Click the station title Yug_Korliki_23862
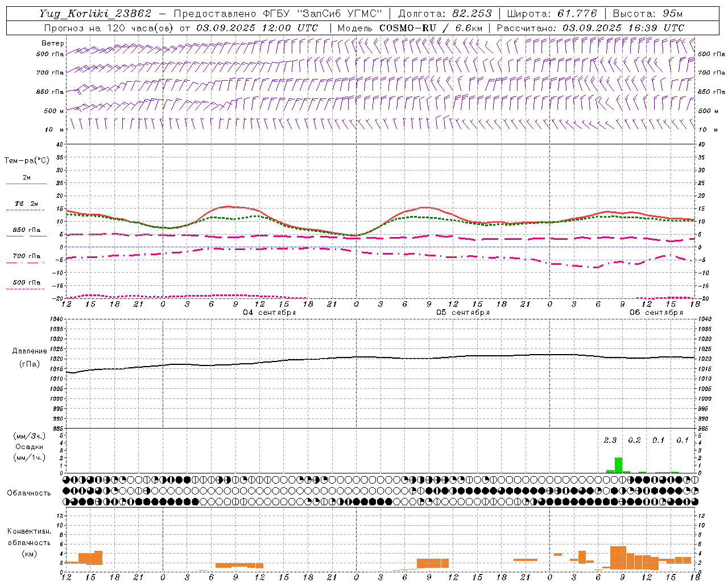 (x=95, y=14)
